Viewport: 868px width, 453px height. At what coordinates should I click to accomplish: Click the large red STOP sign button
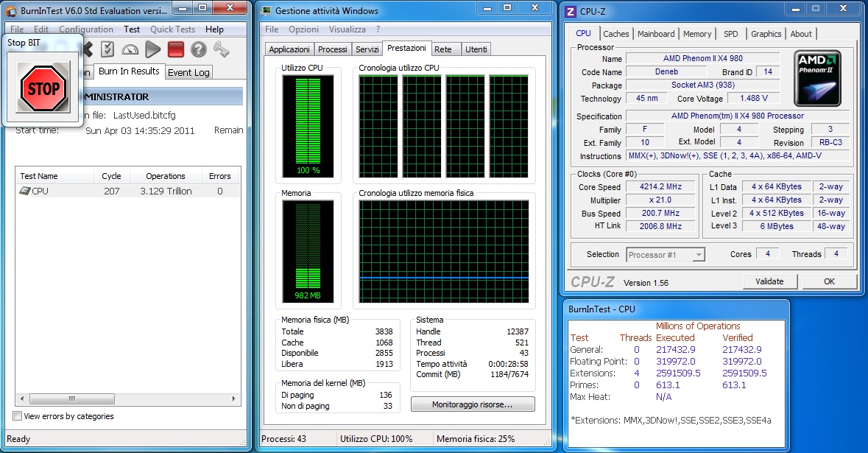[43, 88]
